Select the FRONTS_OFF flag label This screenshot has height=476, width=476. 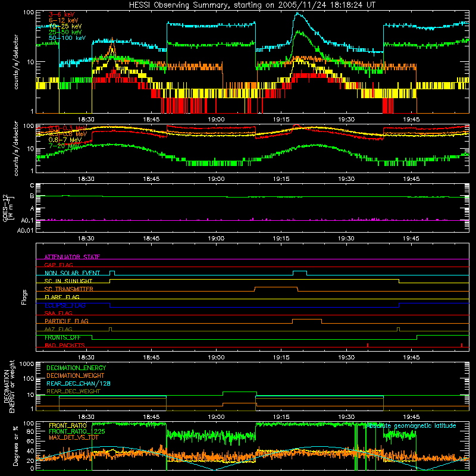pos(62,337)
